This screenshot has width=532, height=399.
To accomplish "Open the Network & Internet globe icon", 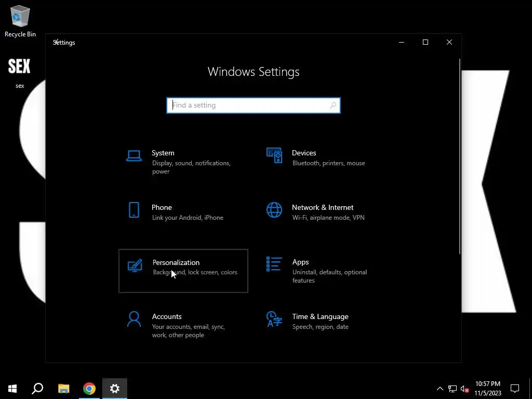I will point(274,210).
